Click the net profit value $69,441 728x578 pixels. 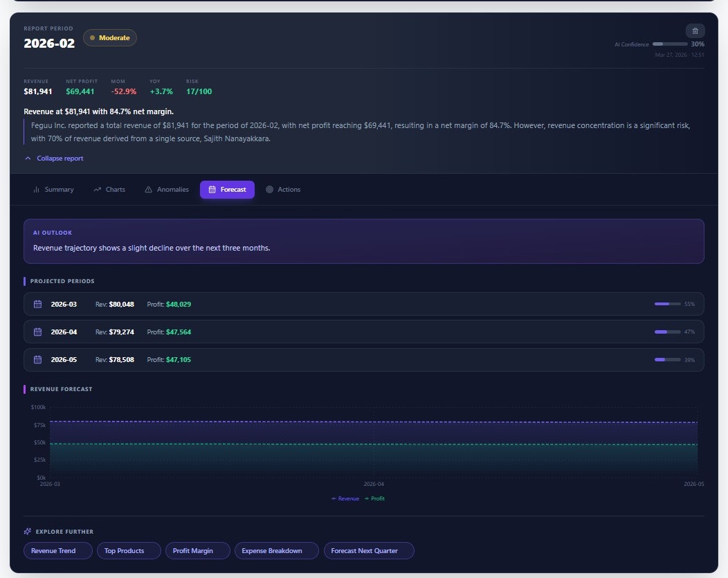(80, 91)
